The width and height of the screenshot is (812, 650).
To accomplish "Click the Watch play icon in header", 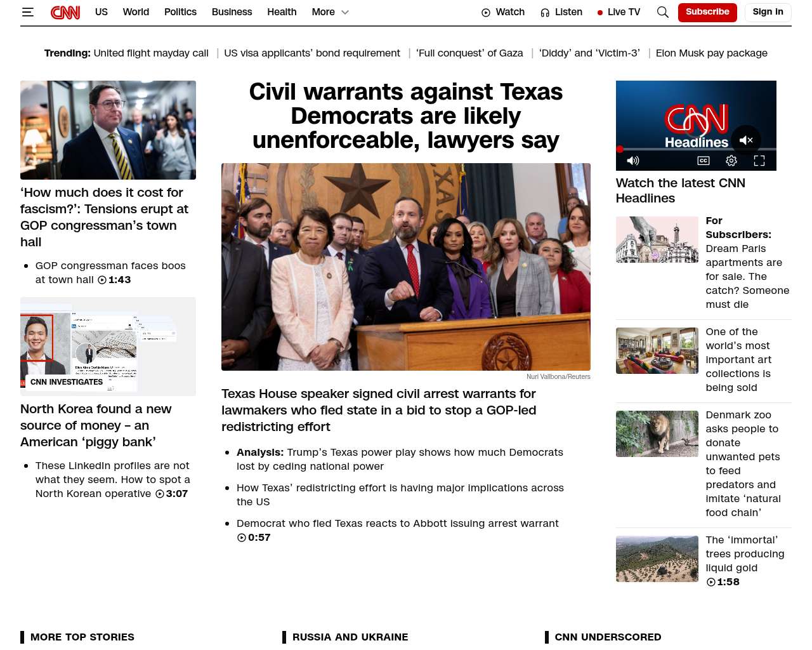I will click(486, 13).
